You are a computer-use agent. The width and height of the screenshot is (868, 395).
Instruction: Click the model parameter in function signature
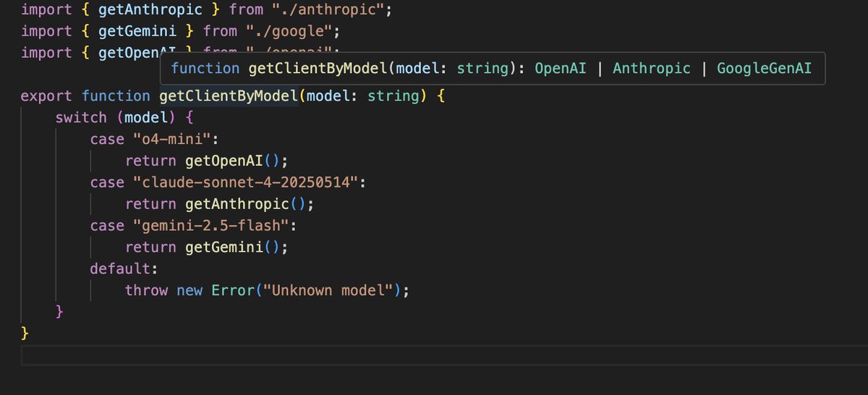(x=328, y=95)
